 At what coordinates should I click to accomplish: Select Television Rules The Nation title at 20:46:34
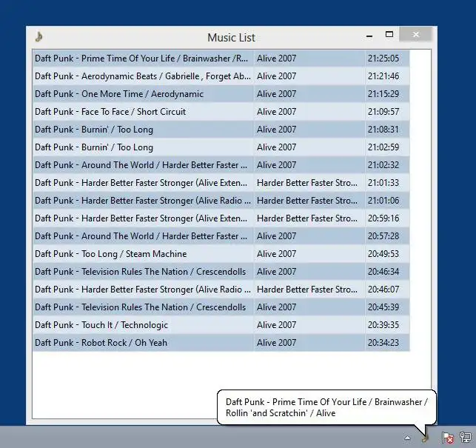[140, 272]
